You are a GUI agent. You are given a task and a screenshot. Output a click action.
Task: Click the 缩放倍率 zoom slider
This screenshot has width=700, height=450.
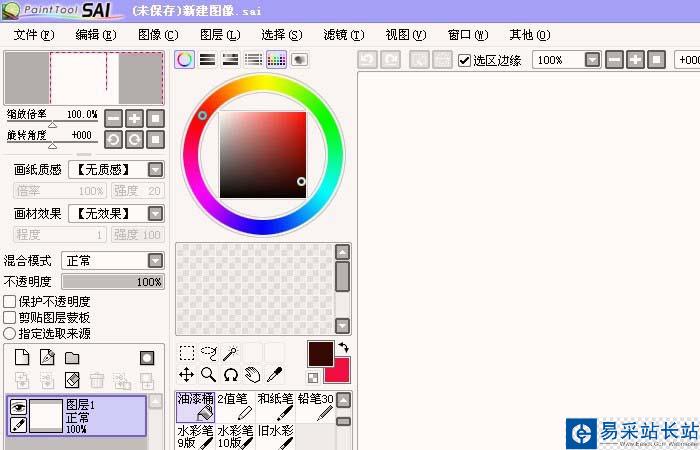click(x=52, y=122)
